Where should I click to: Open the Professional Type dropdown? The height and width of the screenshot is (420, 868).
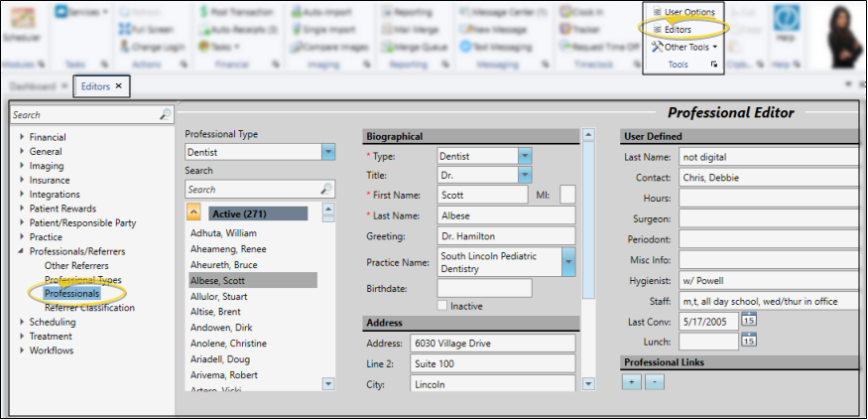coord(328,152)
